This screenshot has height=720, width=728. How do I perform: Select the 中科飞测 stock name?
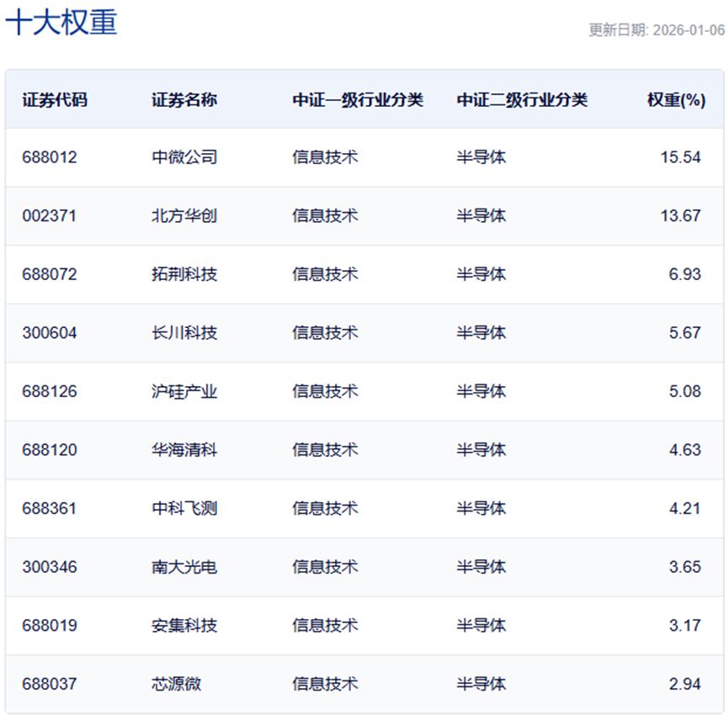coord(184,508)
